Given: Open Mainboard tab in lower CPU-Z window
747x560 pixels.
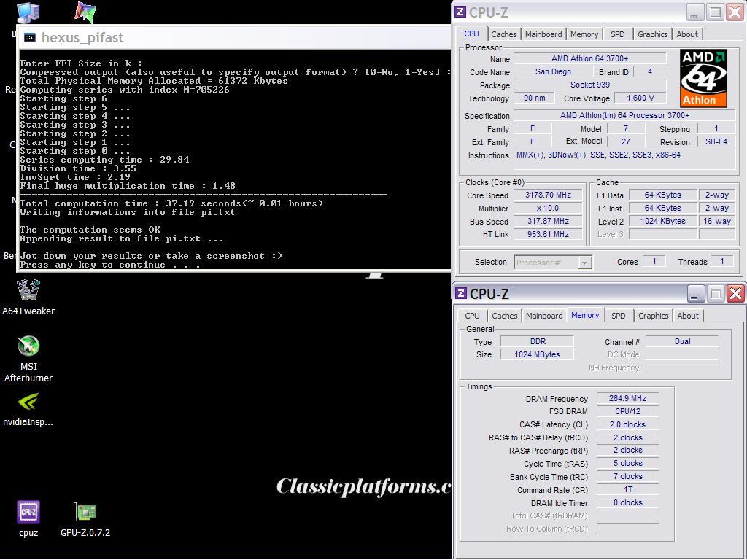Looking at the screenshot, I should [x=544, y=316].
